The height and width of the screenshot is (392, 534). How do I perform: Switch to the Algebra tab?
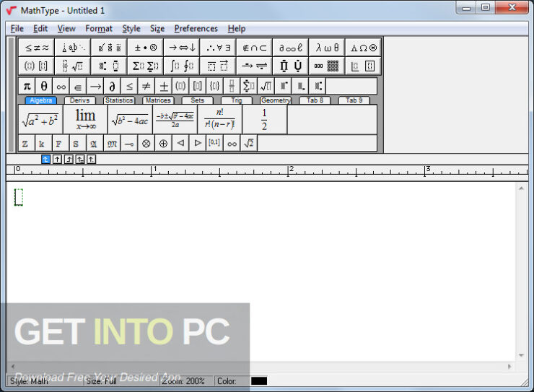[41, 100]
